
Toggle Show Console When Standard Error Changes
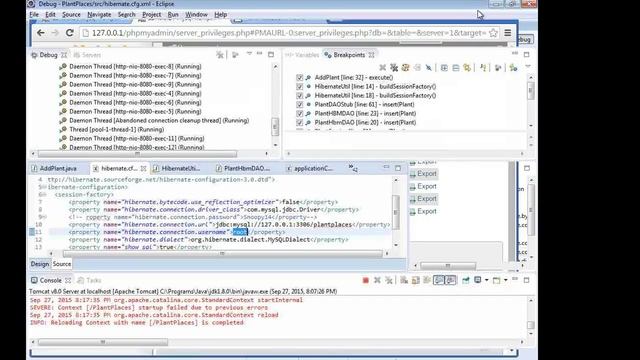coord(451,280)
